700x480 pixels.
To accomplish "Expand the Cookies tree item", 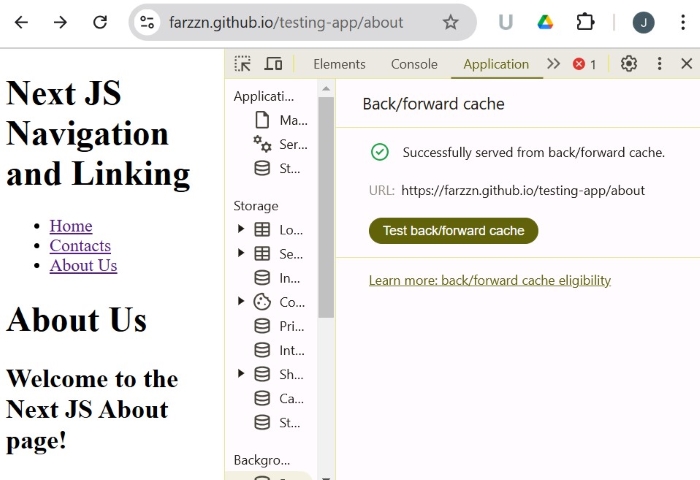I will (x=241, y=301).
